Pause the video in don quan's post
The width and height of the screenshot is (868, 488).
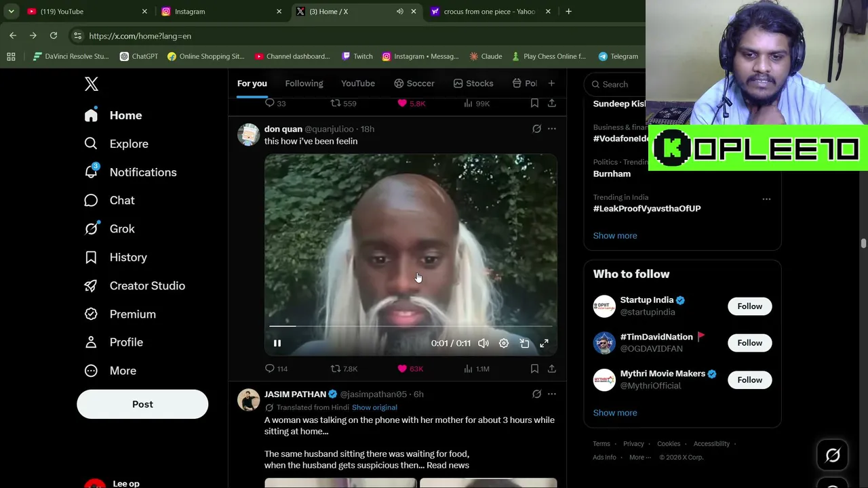(277, 344)
